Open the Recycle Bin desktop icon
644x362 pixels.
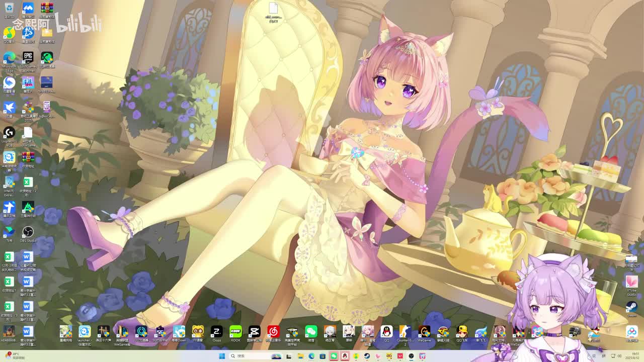(9, 10)
